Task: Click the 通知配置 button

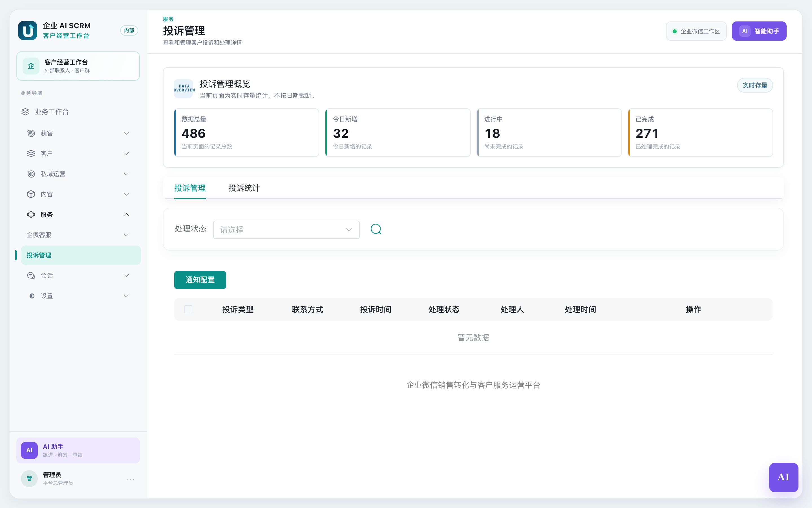Action: pyautogui.click(x=200, y=280)
